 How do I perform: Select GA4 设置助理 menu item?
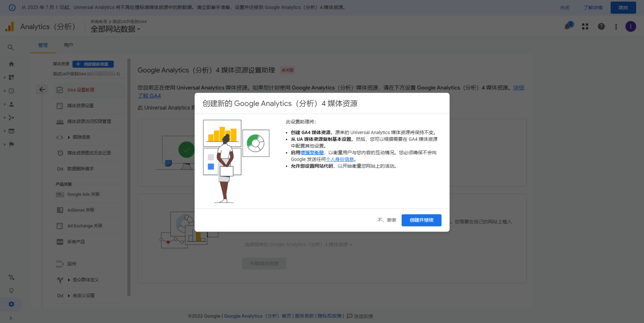[90, 90]
